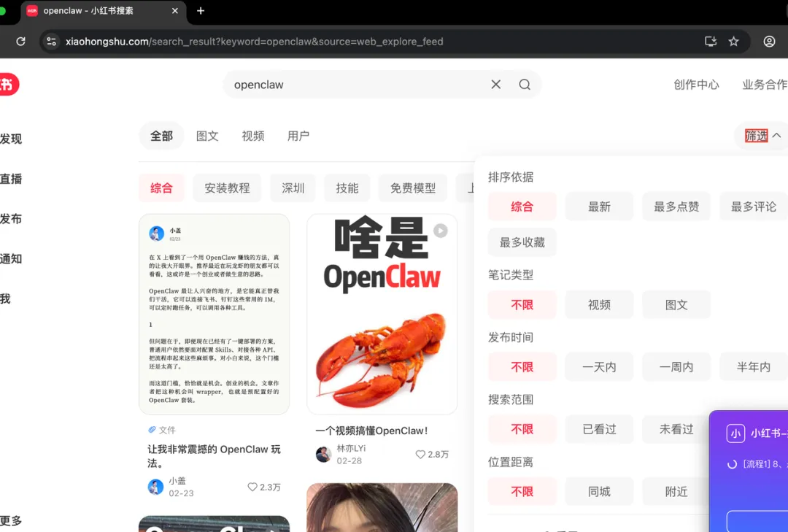The image size is (788, 532).
Task: Select the 深圳 tag chip
Action: pyautogui.click(x=293, y=188)
